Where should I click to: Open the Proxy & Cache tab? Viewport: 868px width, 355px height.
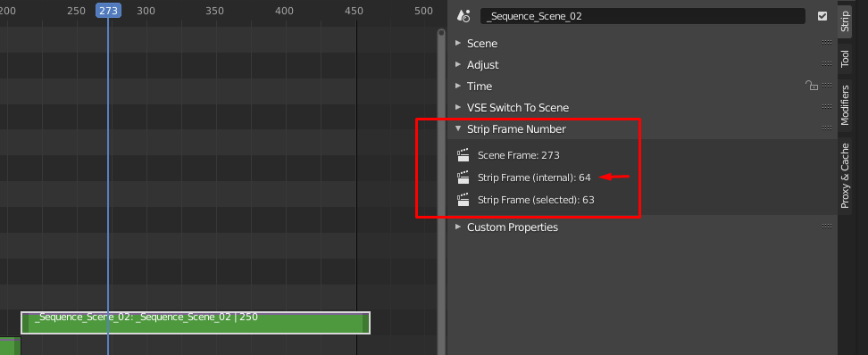[x=844, y=176]
